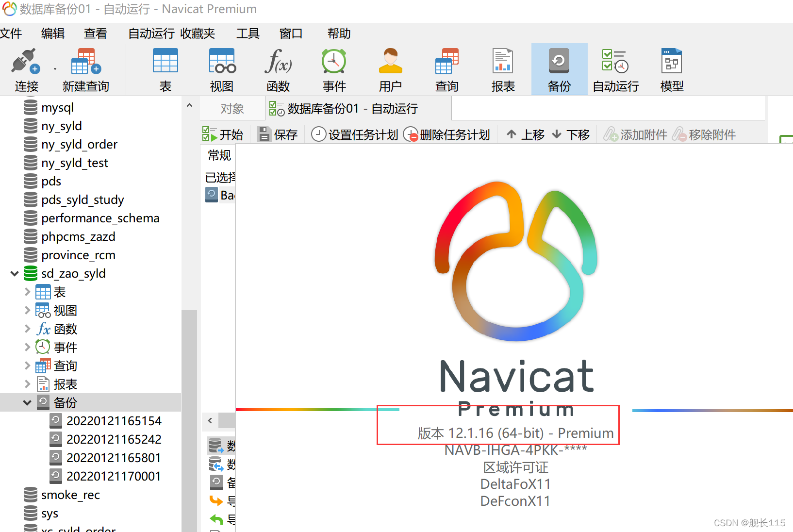Select the 常规 general tab

pos(219,155)
